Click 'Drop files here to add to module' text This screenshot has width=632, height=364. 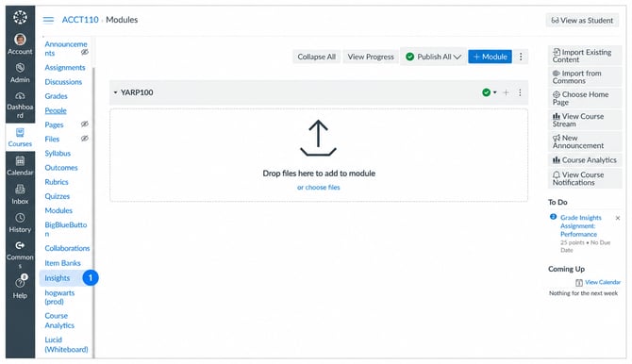pyautogui.click(x=319, y=174)
